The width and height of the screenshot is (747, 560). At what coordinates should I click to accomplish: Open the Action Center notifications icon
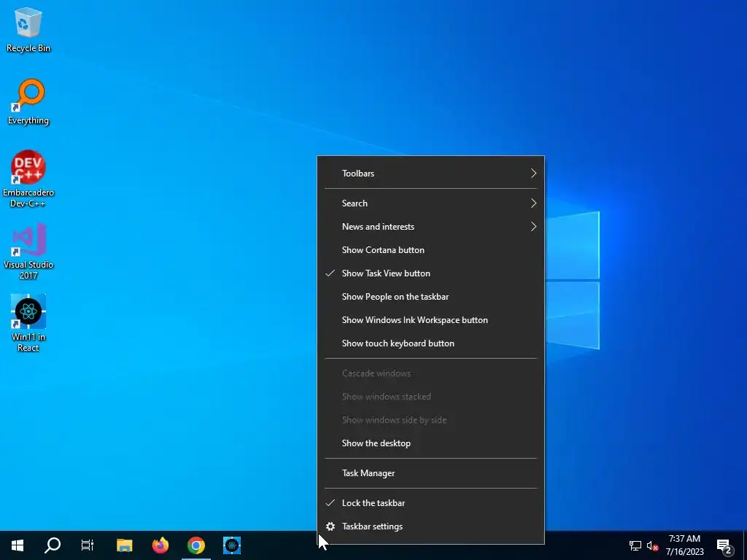[x=724, y=545]
